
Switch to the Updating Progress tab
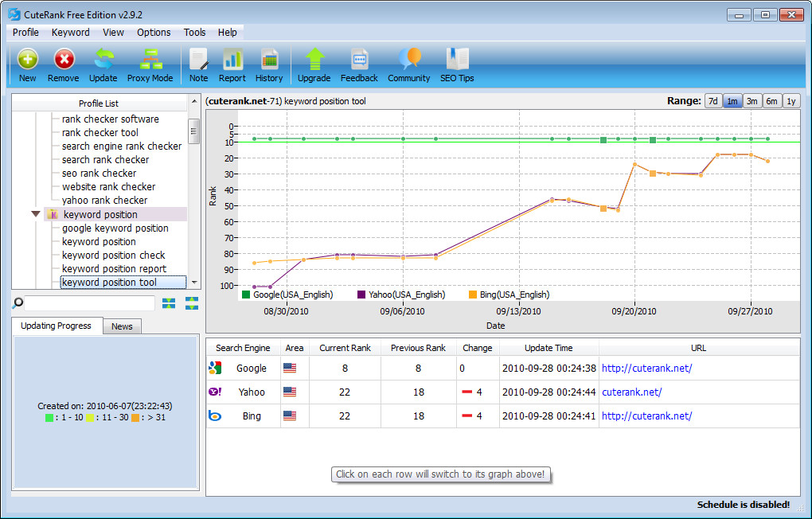coord(56,326)
